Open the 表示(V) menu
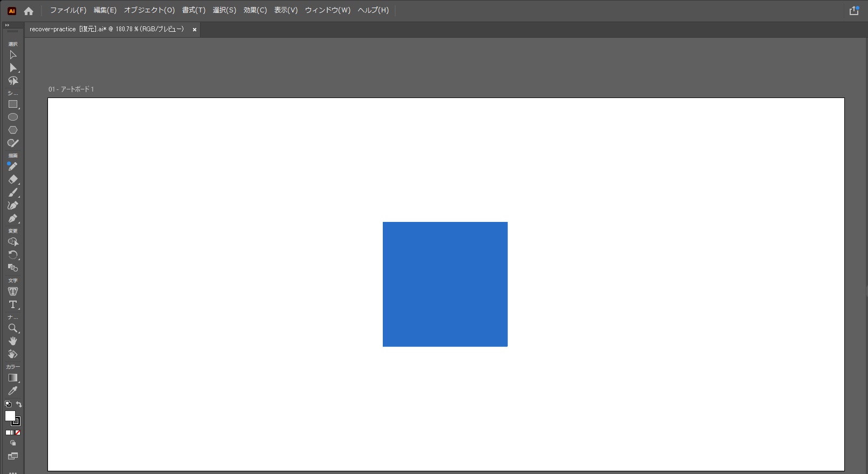 tap(286, 10)
